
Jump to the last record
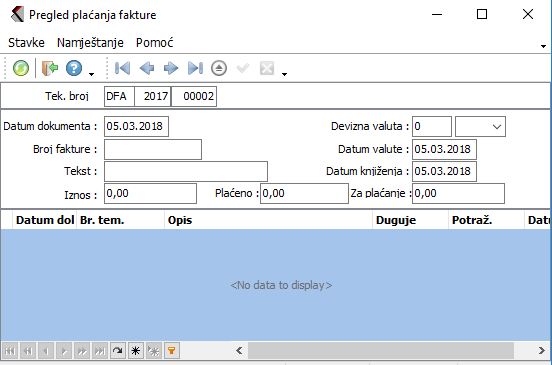pyautogui.click(x=195, y=68)
